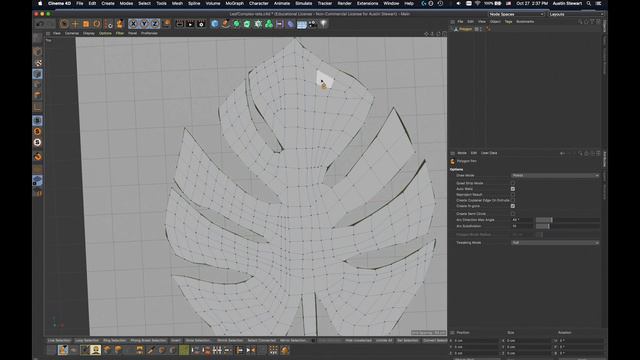640x360 pixels.
Task: Select the Polygon object in Object Manager
Action: [x=465, y=29]
